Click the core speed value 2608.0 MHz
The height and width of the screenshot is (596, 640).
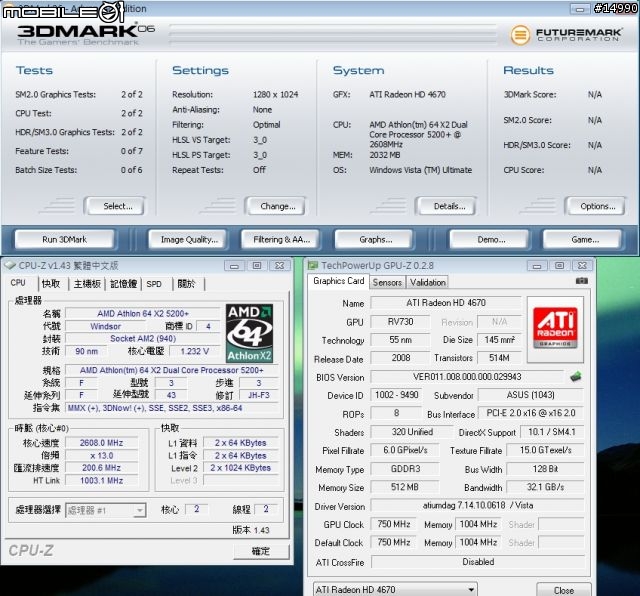point(102,443)
